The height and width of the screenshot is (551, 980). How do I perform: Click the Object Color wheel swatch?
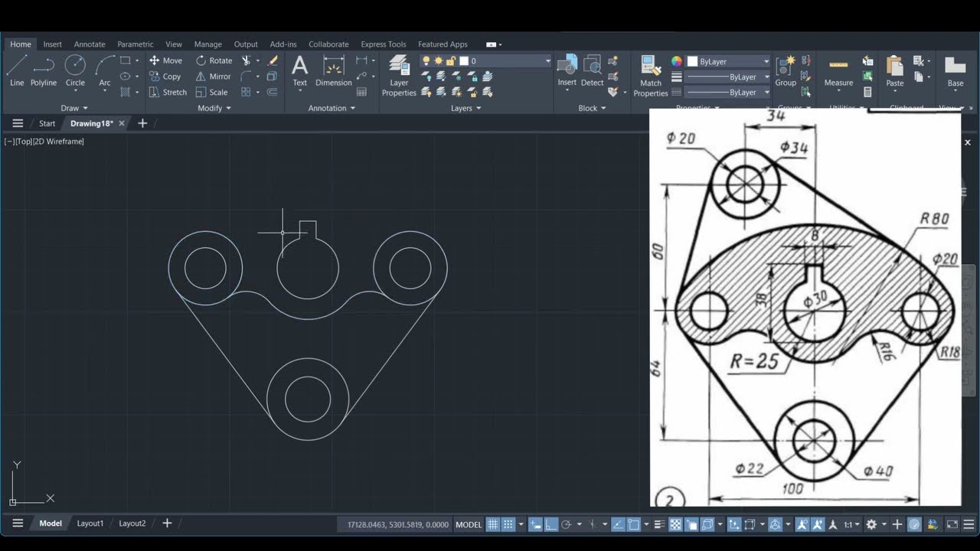click(677, 61)
